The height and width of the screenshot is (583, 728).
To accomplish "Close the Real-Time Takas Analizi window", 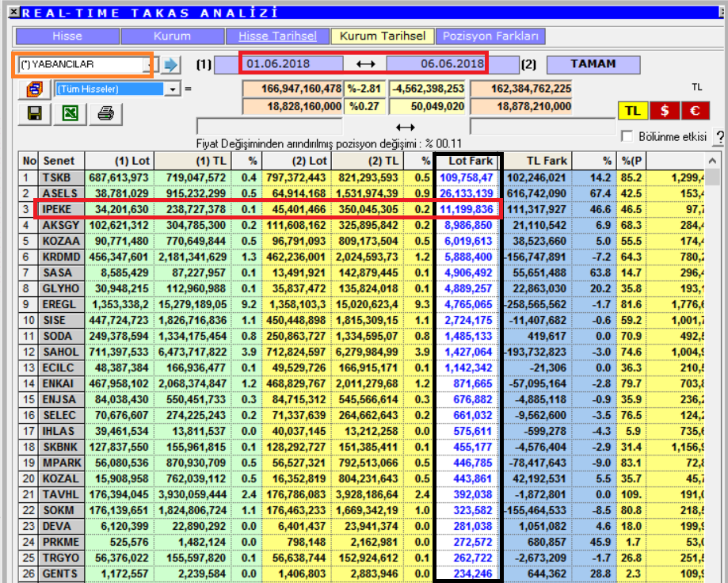I will point(14,12).
